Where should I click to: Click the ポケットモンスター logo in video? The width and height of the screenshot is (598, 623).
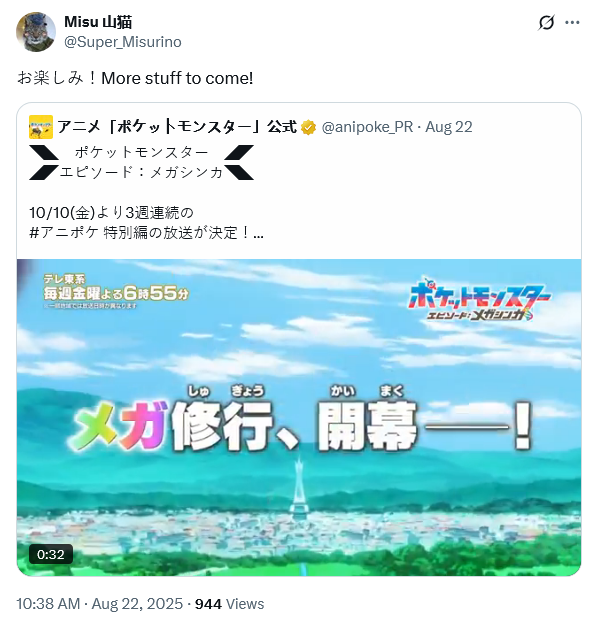click(x=479, y=299)
